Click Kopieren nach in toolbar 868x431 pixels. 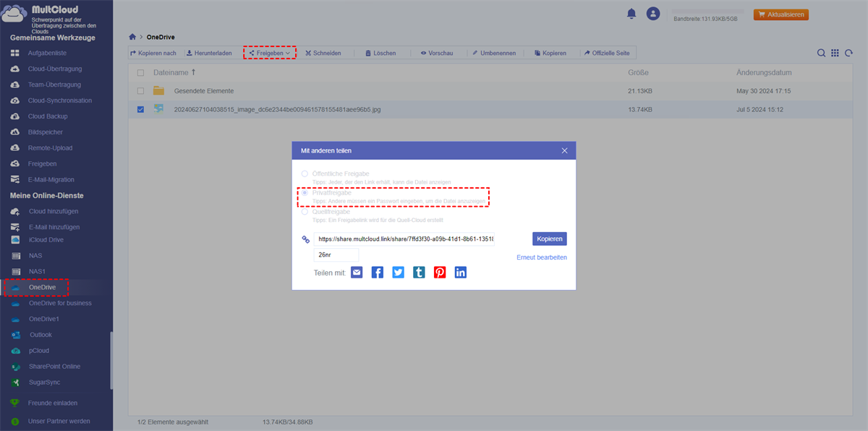pos(153,53)
